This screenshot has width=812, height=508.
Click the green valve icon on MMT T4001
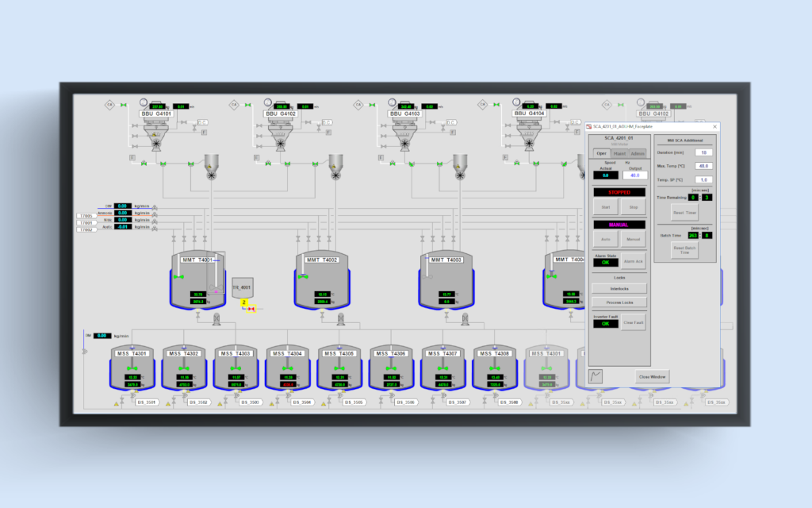pyautogui.click(x=178, y=276)
